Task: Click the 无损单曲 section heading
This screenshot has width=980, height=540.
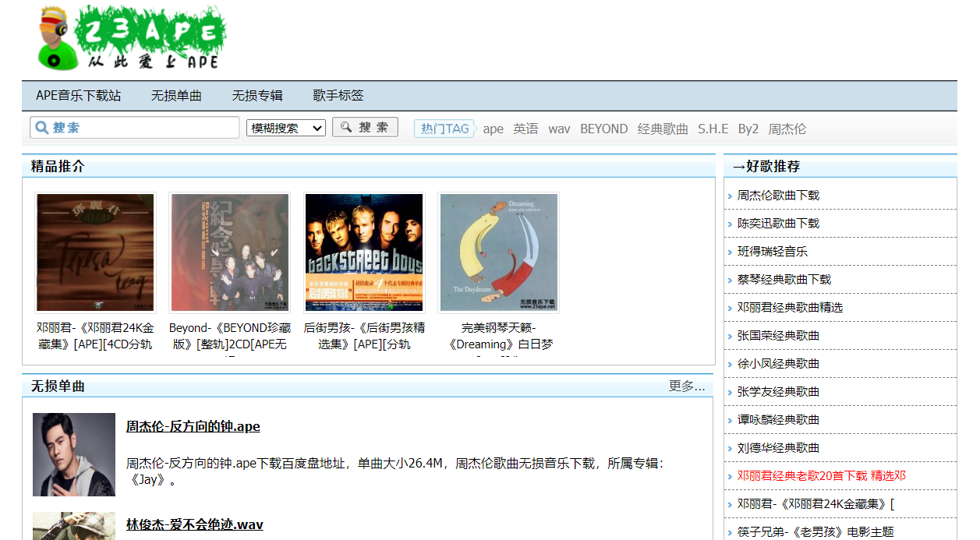Action: (58, 386)
